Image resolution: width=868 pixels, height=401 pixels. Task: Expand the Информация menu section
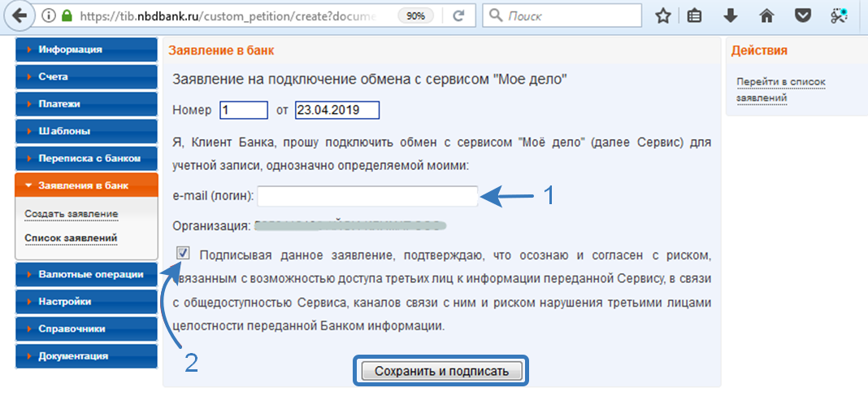tap(86, 50)
